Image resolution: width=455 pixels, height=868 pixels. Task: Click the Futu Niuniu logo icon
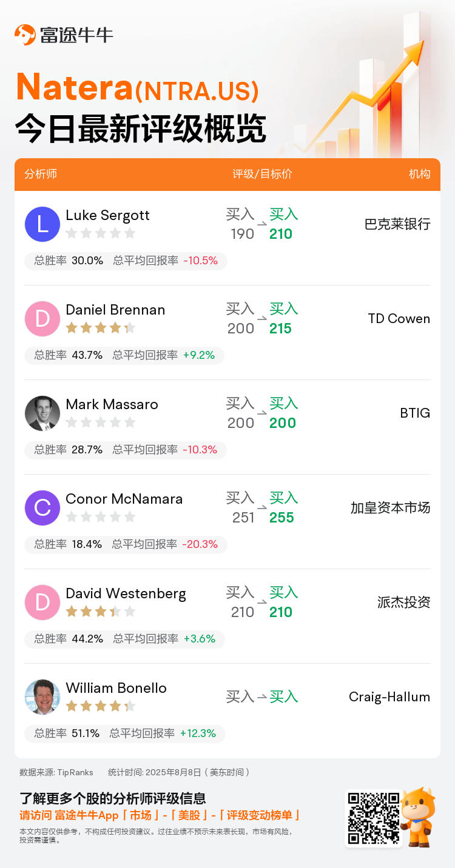[25, 35]
